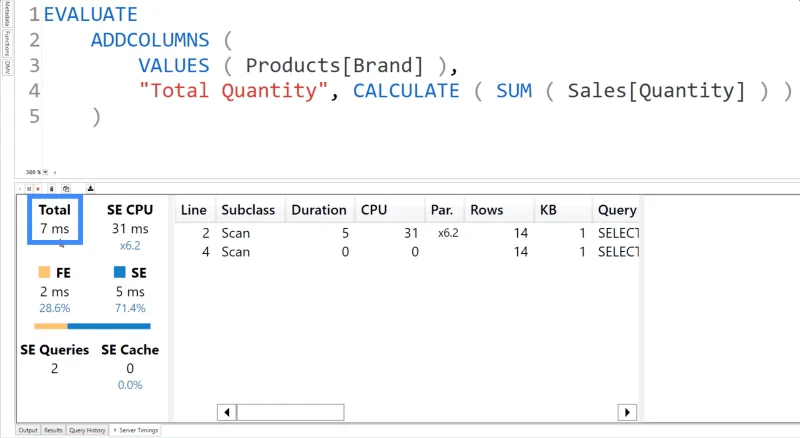Viewport: 800px width, 438px height.
Task: Start the trace with the play arrow
Action: (x=20, y=189)
